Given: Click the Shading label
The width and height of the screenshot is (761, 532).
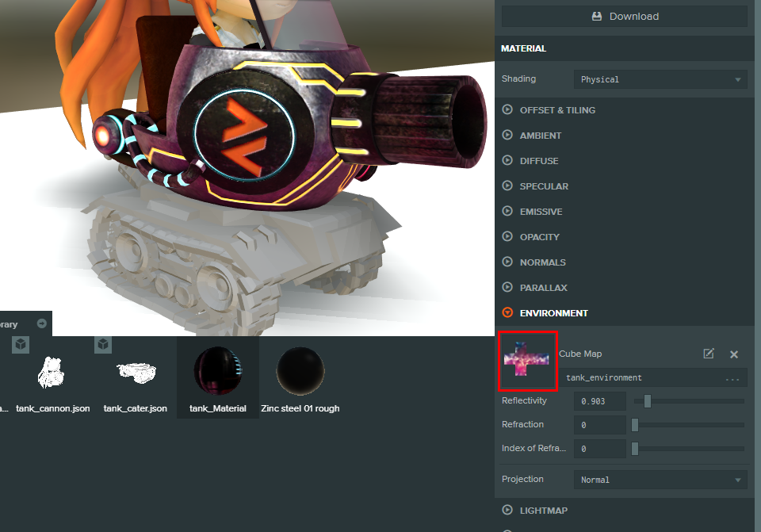Looking at the screenshot, I should coord(518,78).
